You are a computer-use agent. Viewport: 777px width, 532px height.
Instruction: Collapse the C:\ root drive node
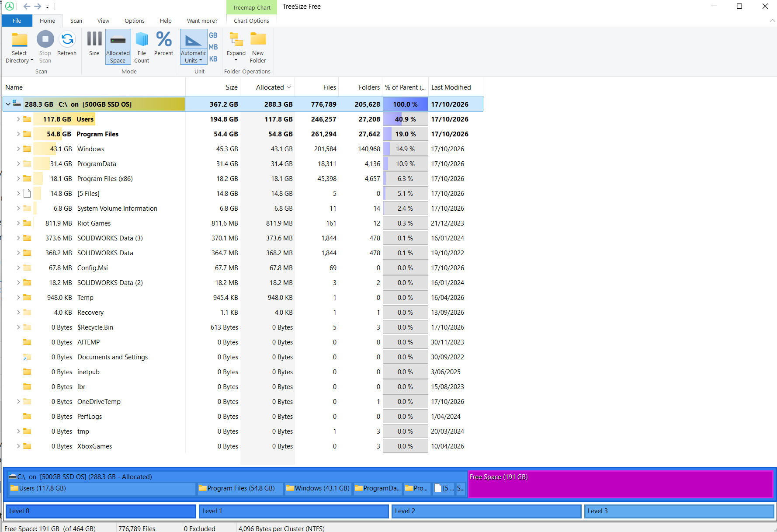point(8,104)
